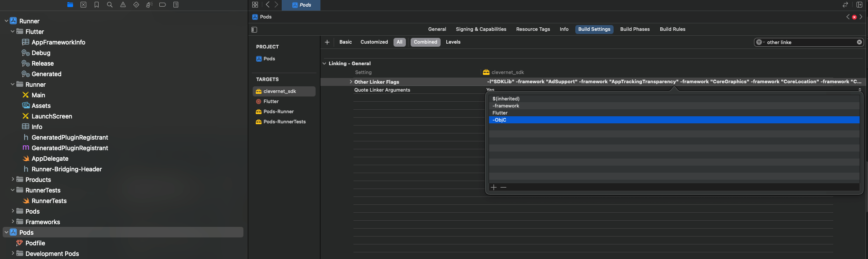Select the Pods editor tab at top
The height and width of the screenshot is (259, 868).
click(x=301, y=5)
